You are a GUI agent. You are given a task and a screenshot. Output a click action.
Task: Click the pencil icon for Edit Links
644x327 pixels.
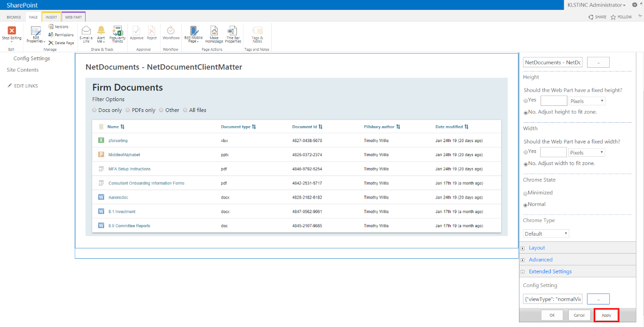click(9, 86)
